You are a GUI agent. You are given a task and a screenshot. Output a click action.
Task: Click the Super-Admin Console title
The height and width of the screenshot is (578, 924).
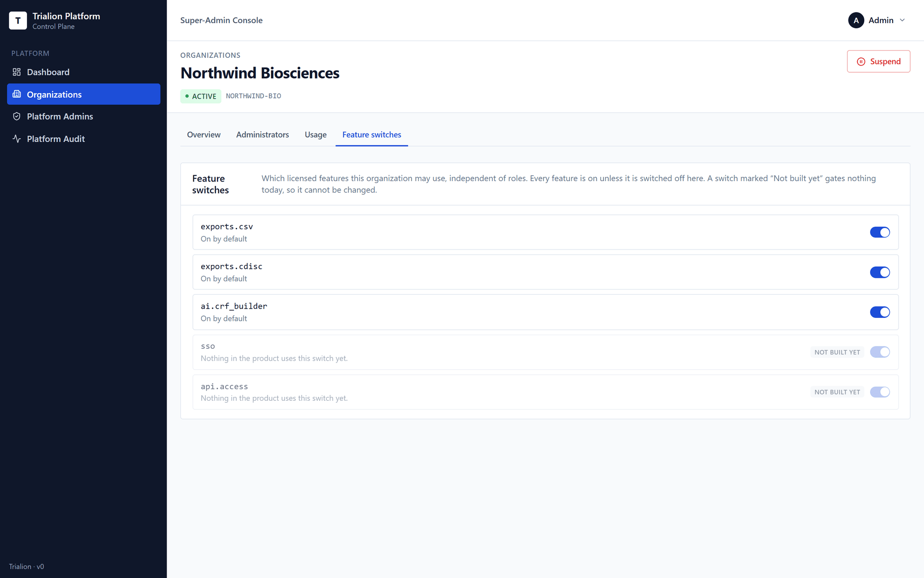click(x=221, y=20)
